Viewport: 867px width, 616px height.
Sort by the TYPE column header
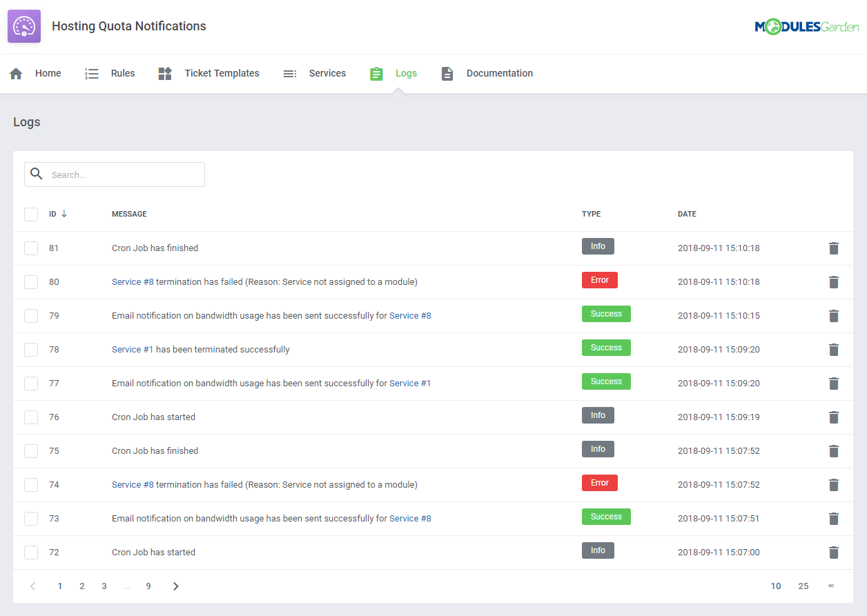tap(592, 215)
